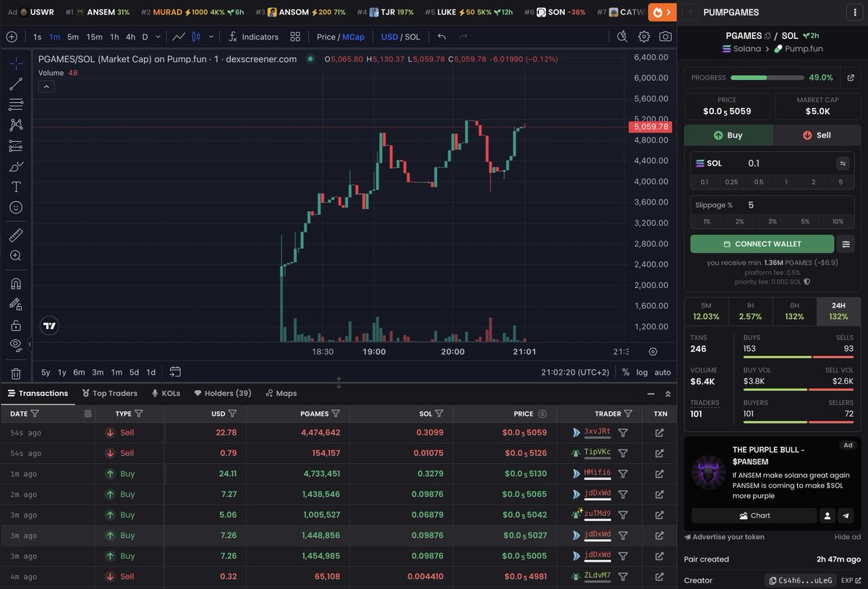Open the KOLs tab
The width and height of the screenshot is (868, 589).
[166, 393]
